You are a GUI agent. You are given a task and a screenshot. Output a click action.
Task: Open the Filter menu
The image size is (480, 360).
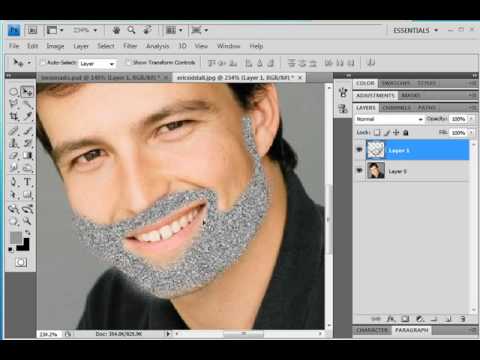[130, 46]
